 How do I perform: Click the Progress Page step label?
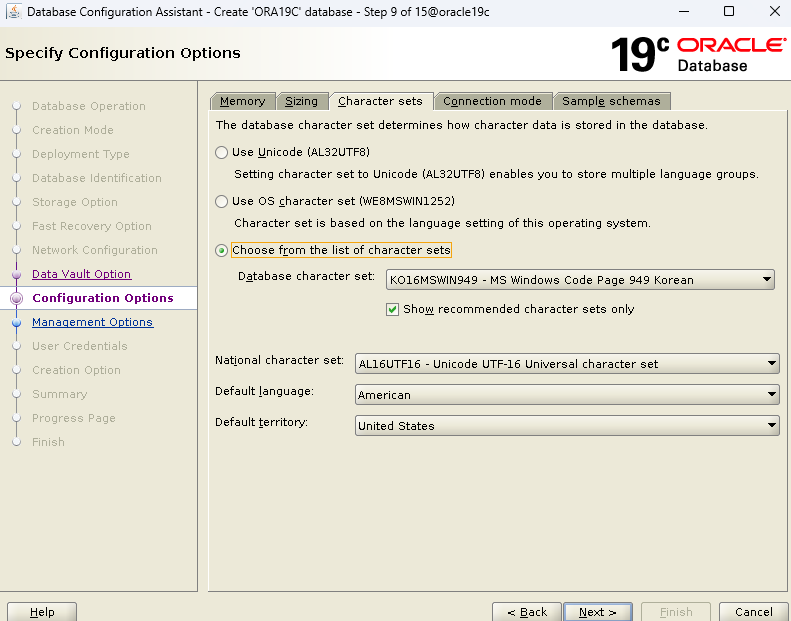point(74,418)
